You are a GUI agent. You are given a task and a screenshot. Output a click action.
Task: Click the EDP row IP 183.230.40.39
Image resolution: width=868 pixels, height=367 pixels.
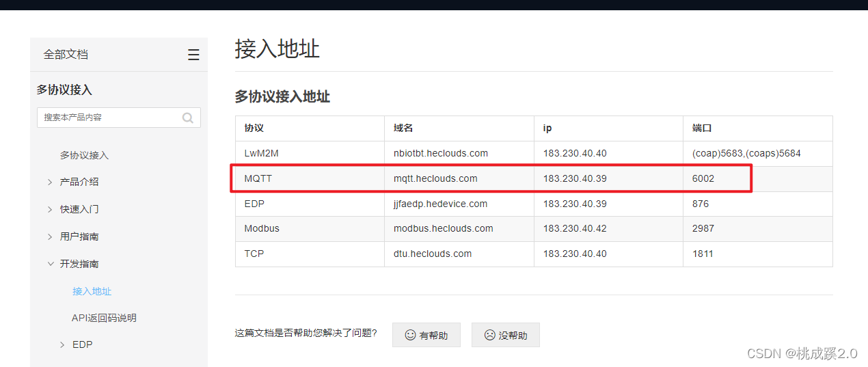coord(608,204)
